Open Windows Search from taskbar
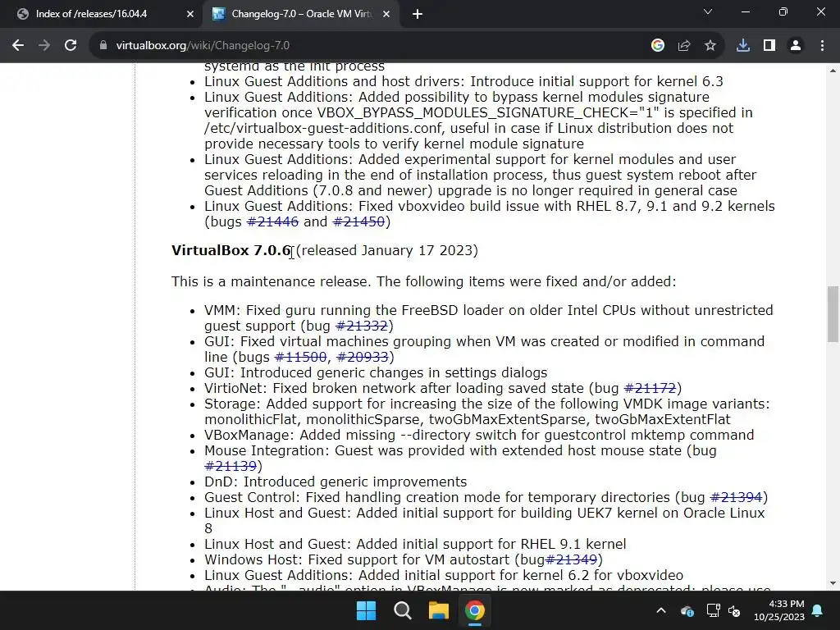Viewport: 840px width, 630px height. pos(402,610)
